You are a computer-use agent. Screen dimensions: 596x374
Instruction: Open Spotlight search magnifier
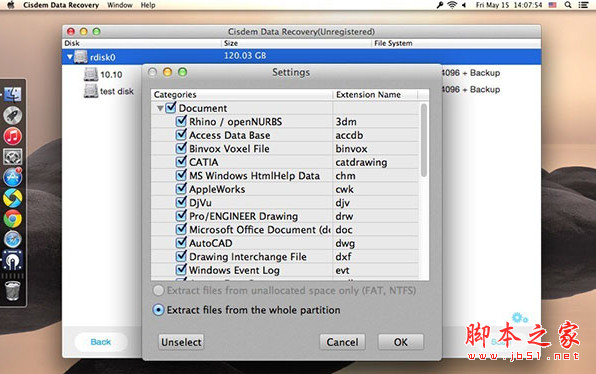click(568, 5)
